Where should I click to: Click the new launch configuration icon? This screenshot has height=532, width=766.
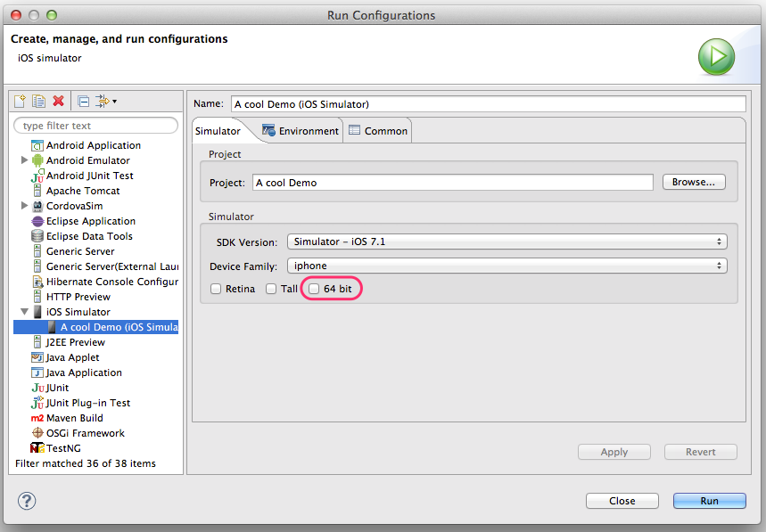[x=21, y=102]
